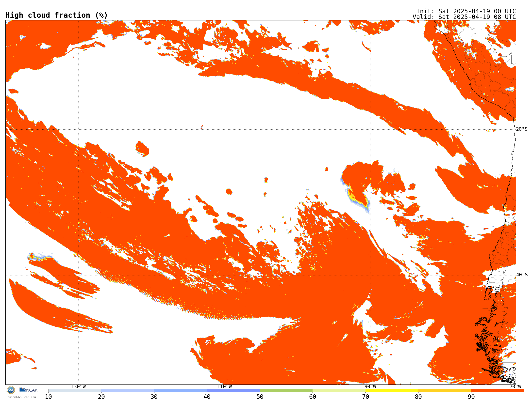Click colorbar tick label 80
Viewport: 532px width, 400px height.
418,397
